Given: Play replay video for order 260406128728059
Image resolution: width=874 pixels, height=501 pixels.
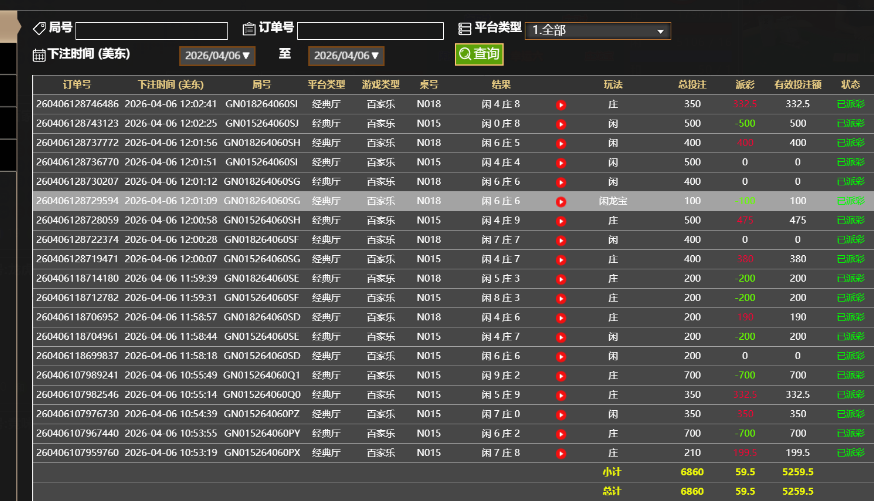Looking at the screenshot, I should 561,221.
